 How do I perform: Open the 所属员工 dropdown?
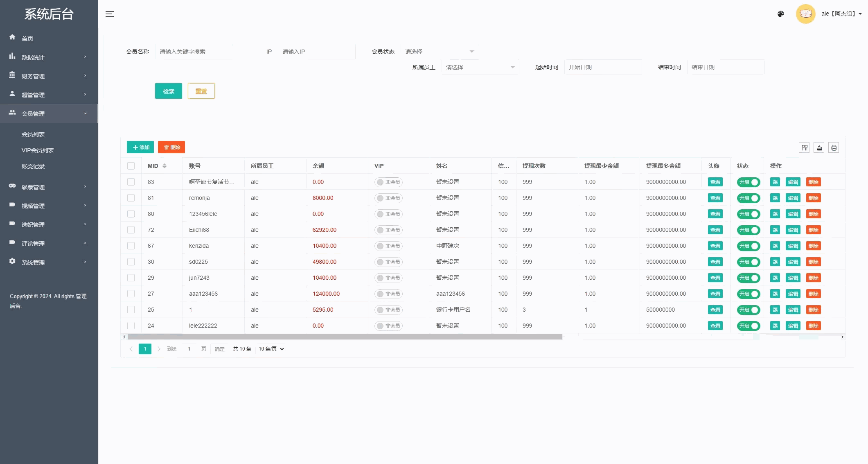point(480,67)
